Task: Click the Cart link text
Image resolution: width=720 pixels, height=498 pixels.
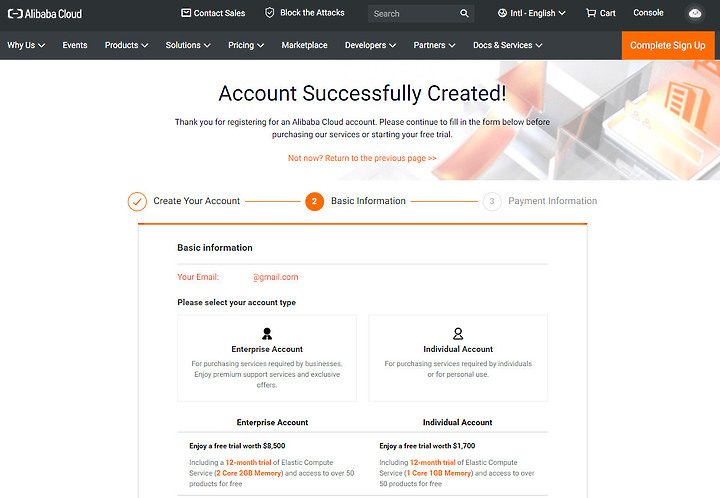Action: coord(607,13)
